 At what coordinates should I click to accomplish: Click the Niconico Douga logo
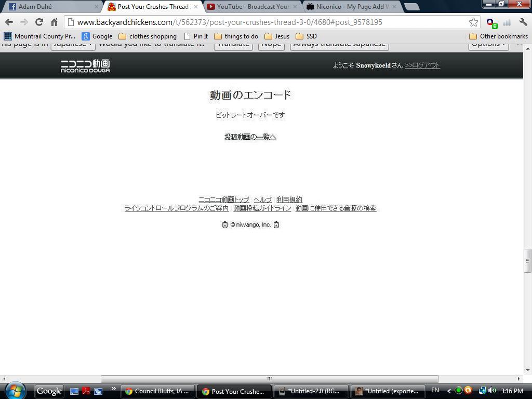pos(85,66)
